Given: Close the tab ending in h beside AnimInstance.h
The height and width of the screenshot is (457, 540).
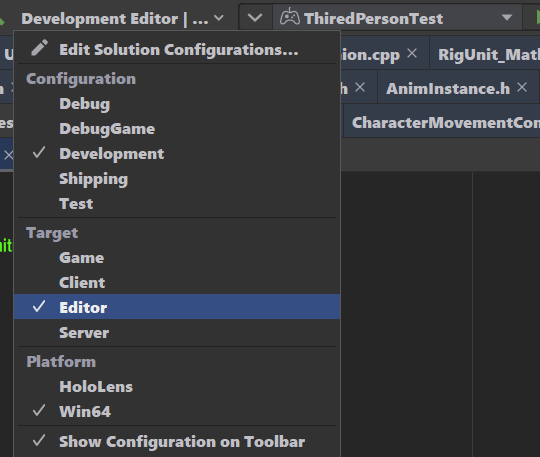Looking at the screenshot, I should tap(360, 87).
